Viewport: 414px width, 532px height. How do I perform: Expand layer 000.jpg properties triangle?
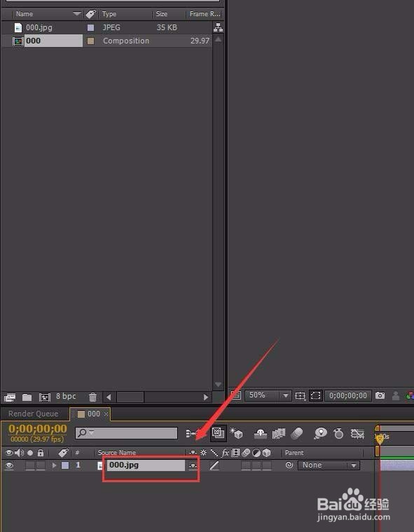54,465
